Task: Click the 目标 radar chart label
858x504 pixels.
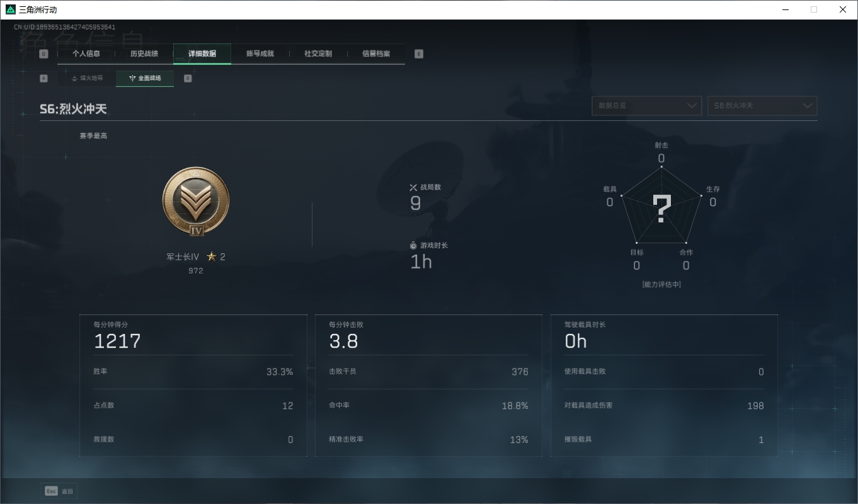Action: pyautogui.click(x=637, y=252)
